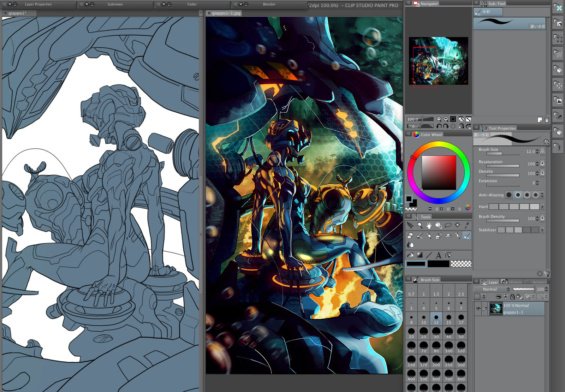
Task: Click the trash icon in Sub Tool panel
Action: tap(547, 120)
